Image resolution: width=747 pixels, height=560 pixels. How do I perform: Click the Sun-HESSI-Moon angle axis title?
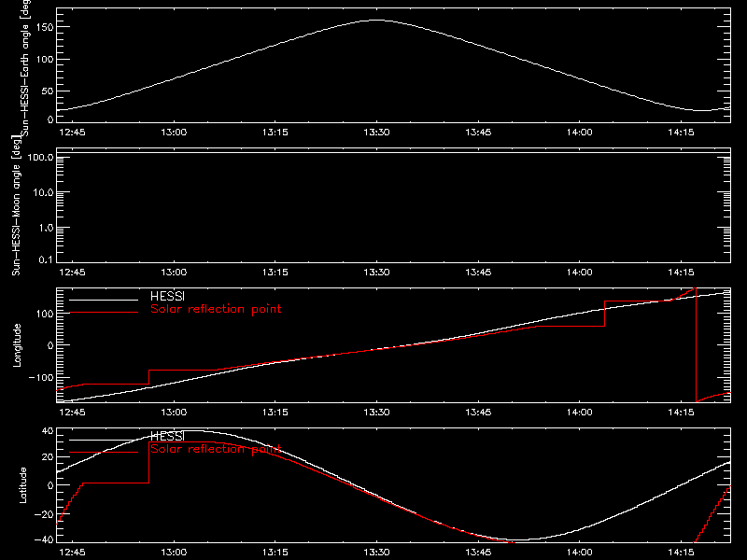16,205
